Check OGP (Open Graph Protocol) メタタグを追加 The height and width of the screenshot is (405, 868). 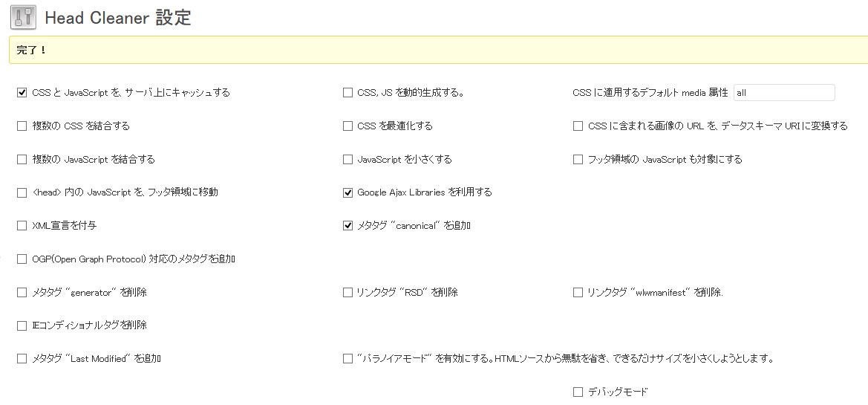coord(22,259)
